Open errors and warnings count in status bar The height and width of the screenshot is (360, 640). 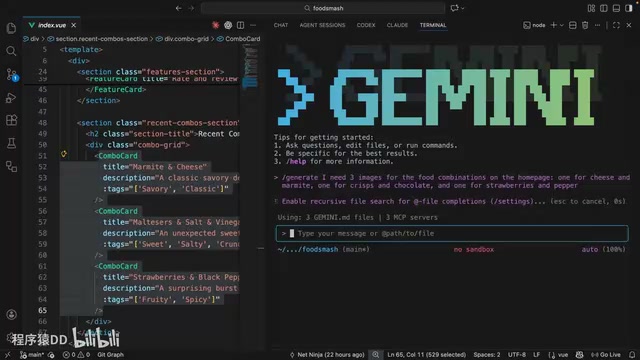[76, 355]
